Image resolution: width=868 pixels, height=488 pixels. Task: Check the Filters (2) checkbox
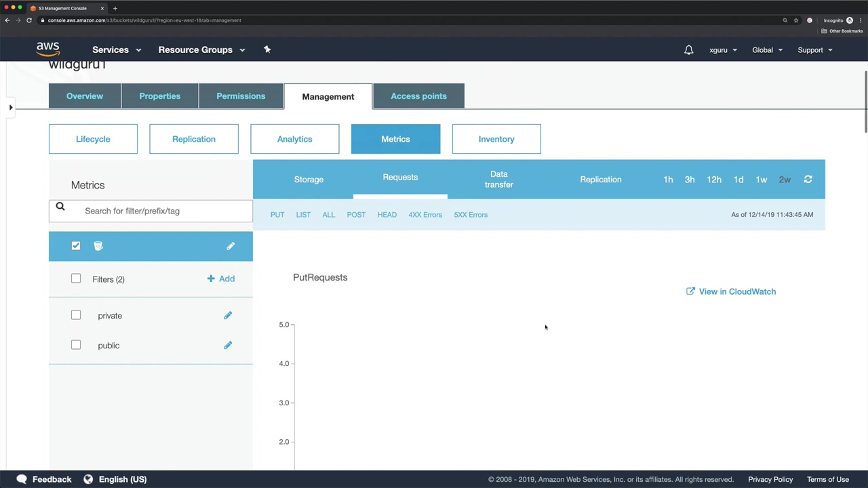[76, 279]
